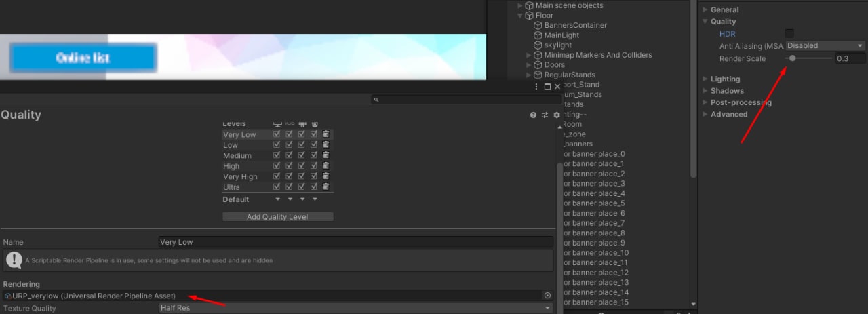Open Default level dropdown for WebGL platform
The width and height of the screenshot is (868, 314).
click(315, 199)
